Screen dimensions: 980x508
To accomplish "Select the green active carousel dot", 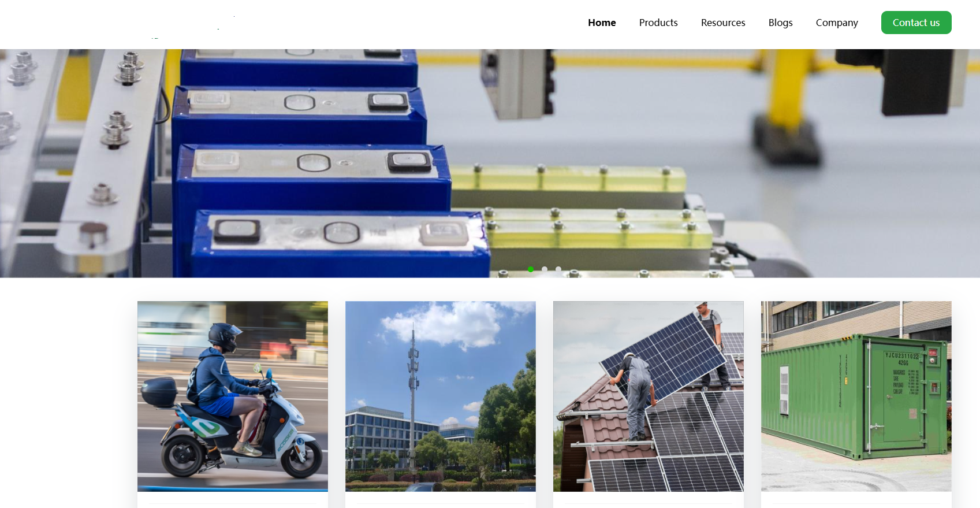I will click(x=531, y=269).
